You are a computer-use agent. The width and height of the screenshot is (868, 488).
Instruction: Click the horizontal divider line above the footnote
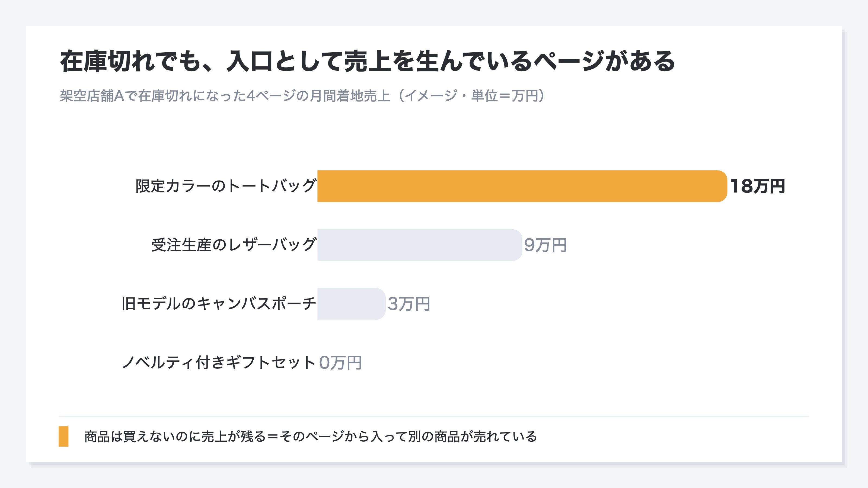(434, 416)
